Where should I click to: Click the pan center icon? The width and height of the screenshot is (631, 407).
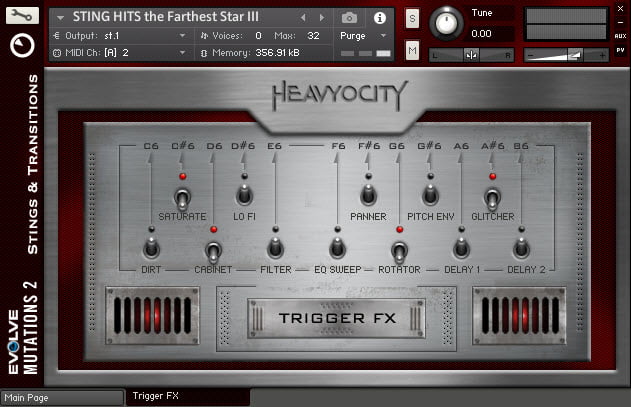(471, 55)
